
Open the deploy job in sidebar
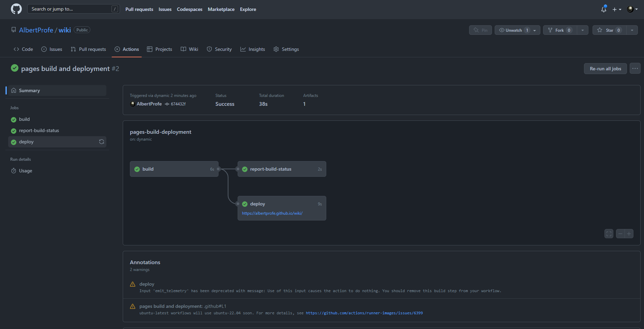(x=57, y=142)
